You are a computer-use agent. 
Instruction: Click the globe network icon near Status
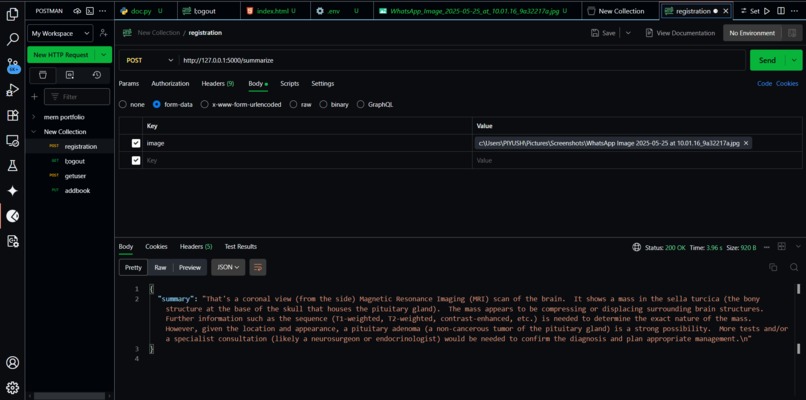(636, 247)
